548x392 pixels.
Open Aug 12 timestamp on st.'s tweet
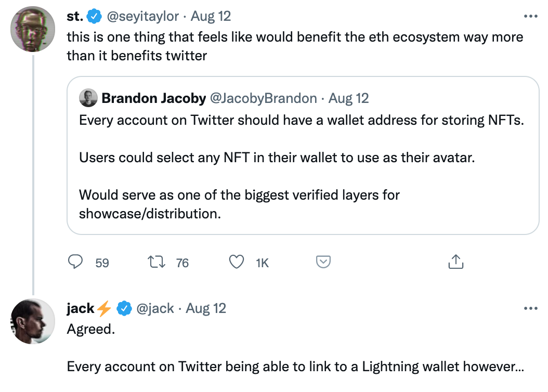coord(211,17)
